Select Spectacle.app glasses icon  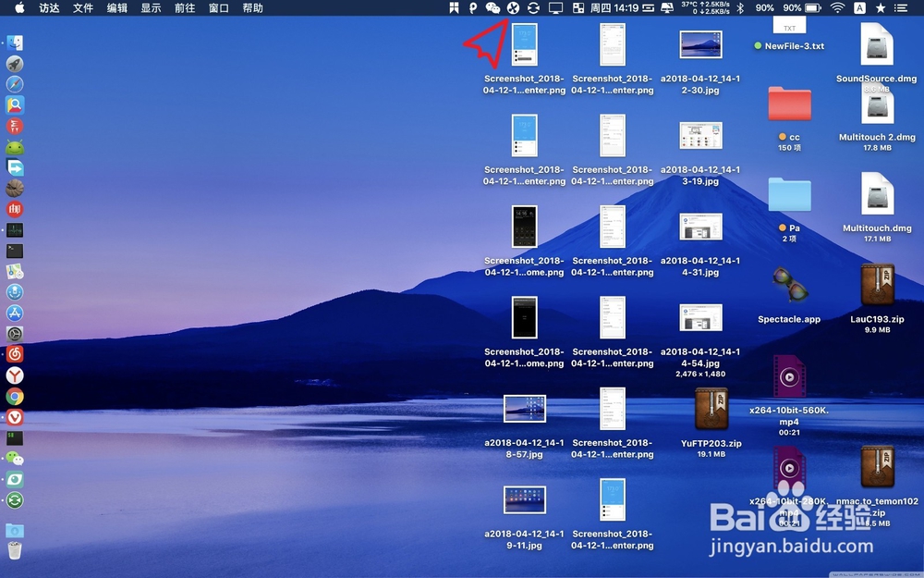tap(789, 285)
